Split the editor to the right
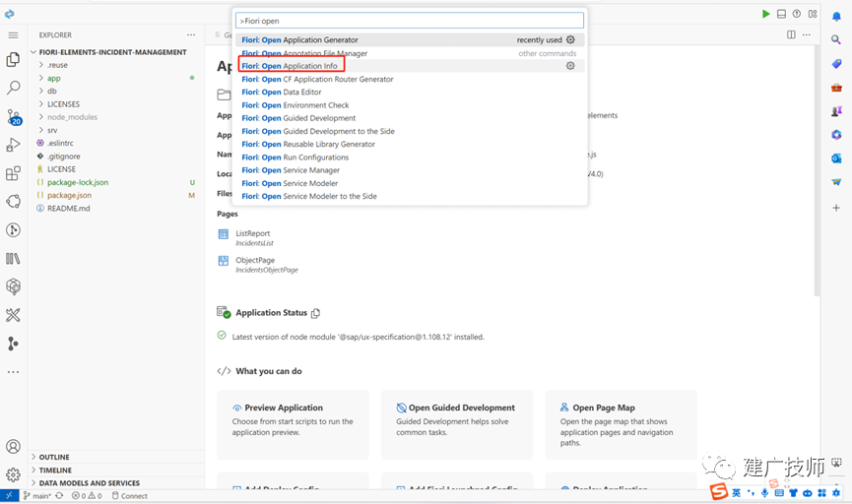 click(x=791, y=34)
